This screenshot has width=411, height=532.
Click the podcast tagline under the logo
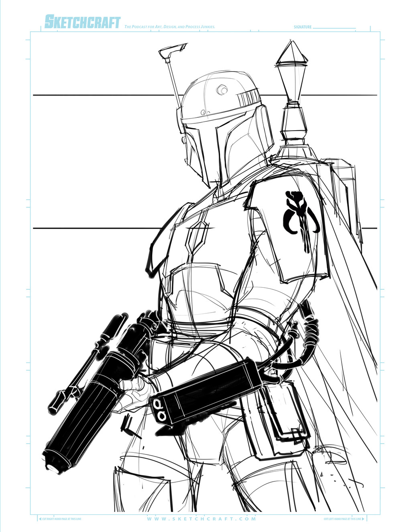click(170, 27)
